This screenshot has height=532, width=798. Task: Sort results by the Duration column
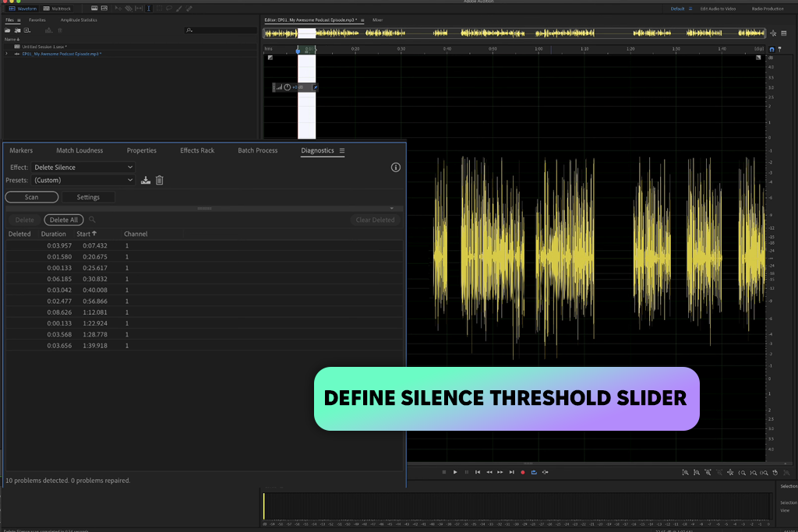54,234
